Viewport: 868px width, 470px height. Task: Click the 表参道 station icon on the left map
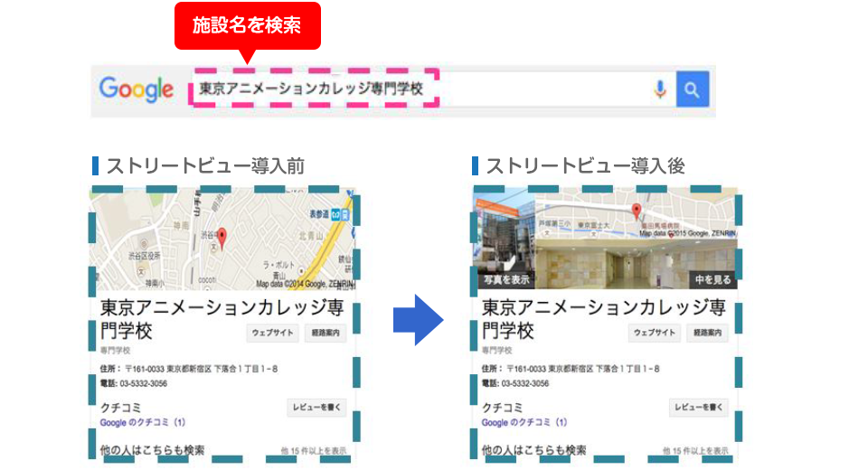point(340,214)
